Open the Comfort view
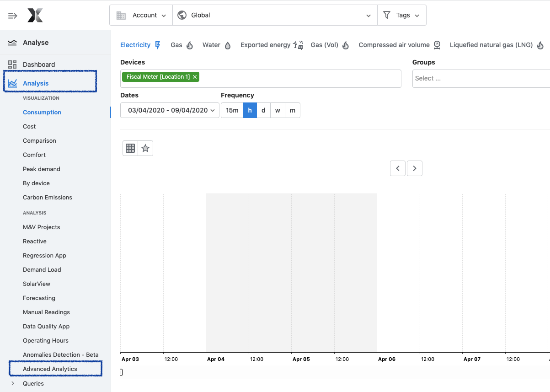Viewport: 550px width, 392px height. pos(34,155)
